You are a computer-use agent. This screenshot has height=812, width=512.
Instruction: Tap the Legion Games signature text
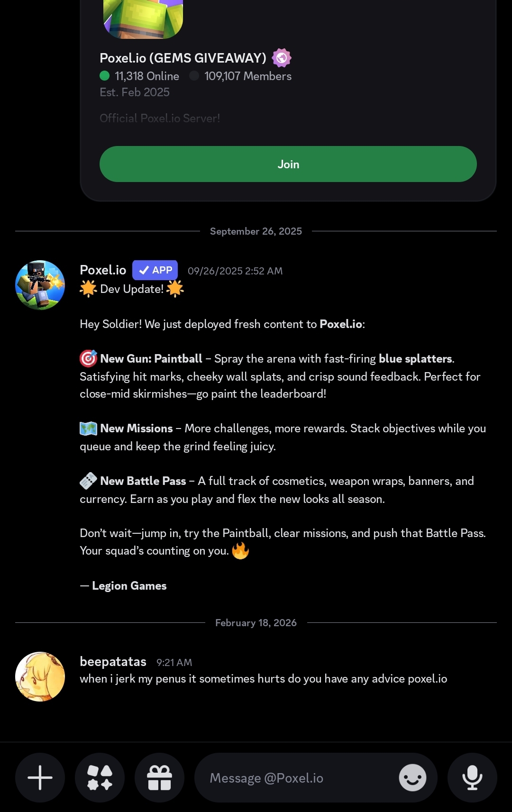tap(129, 586)
